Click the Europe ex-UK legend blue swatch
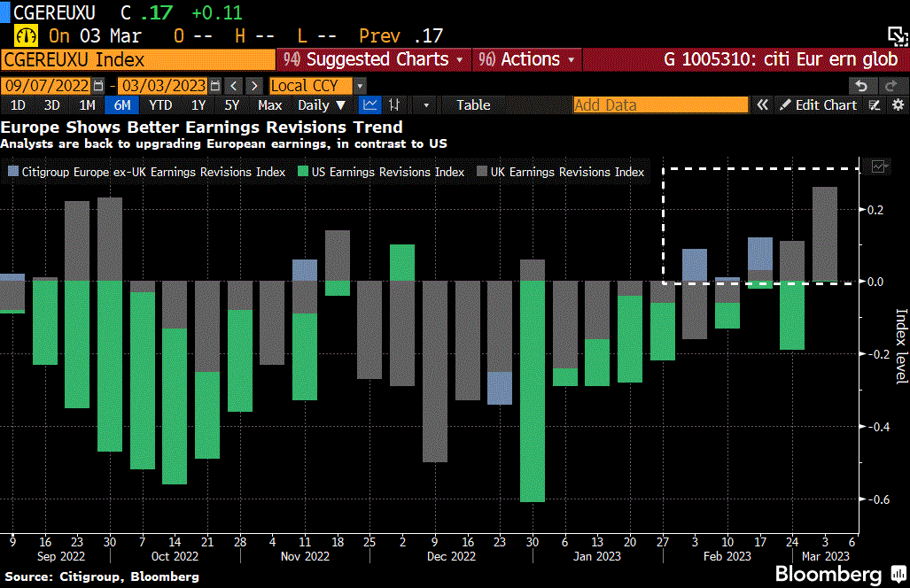The width and height of the screenshot is (910, 588). coord(13,172)
